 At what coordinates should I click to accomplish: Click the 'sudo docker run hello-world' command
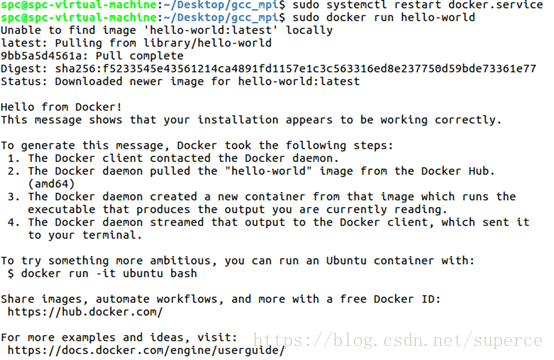pyautogui.click(x=384, y=17)
